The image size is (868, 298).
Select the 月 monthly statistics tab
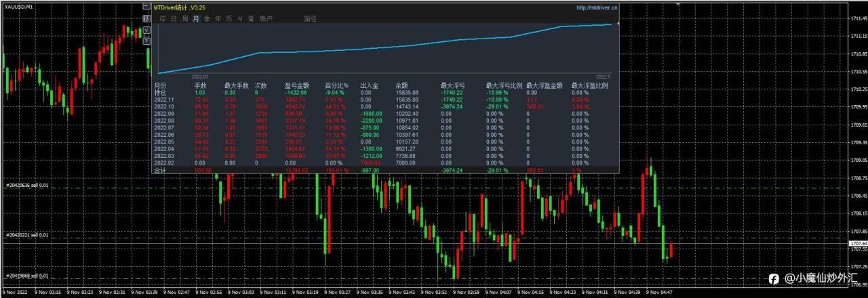(196, 19)
